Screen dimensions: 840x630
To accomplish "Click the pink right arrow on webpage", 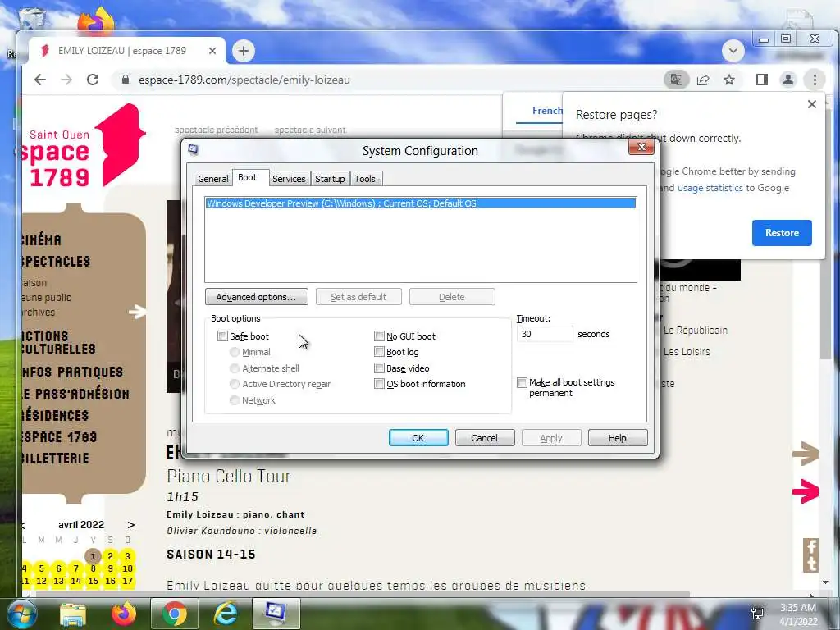I will tap(806, 491).
